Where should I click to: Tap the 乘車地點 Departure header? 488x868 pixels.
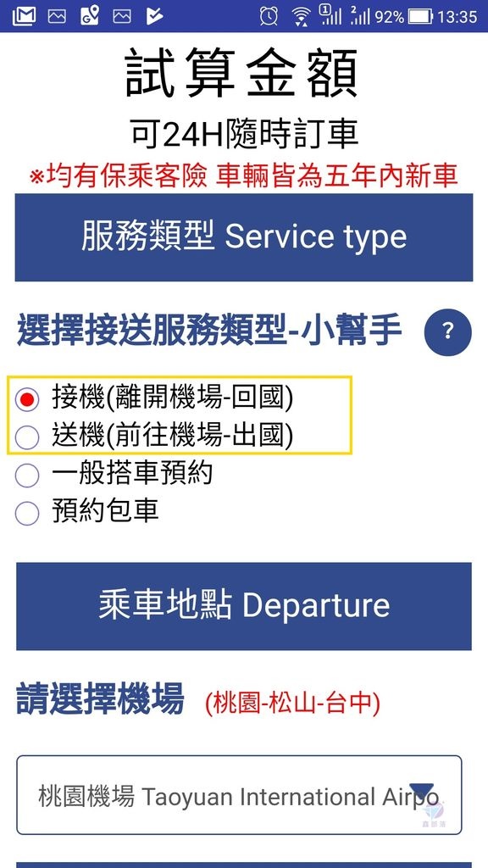click(x=243, y=606)
